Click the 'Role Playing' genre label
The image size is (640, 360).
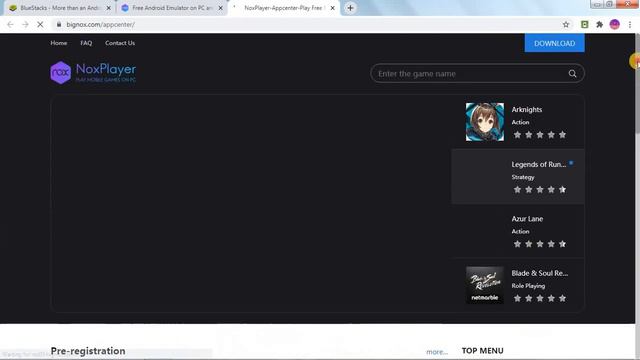pos(528,286)
